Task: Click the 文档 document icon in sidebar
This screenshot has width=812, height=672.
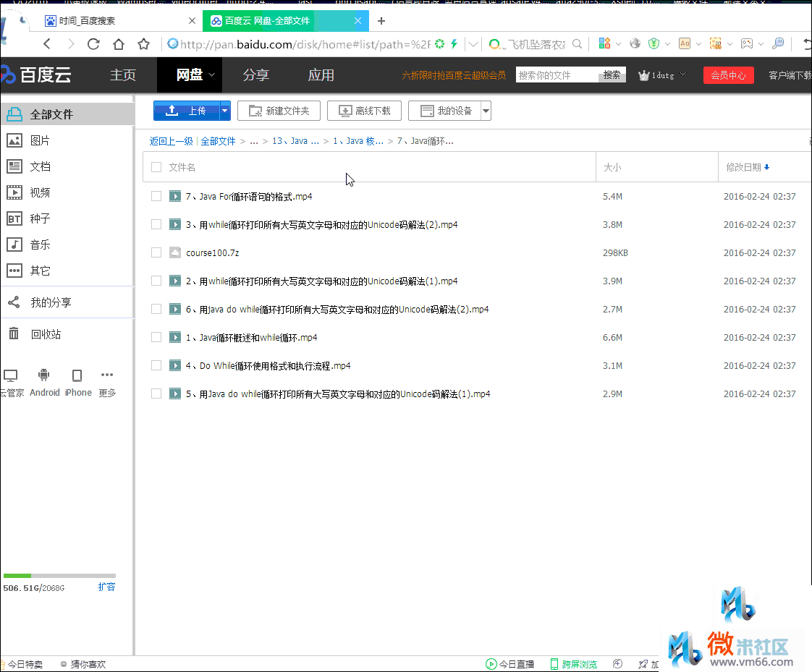Action: click(14, 166)
